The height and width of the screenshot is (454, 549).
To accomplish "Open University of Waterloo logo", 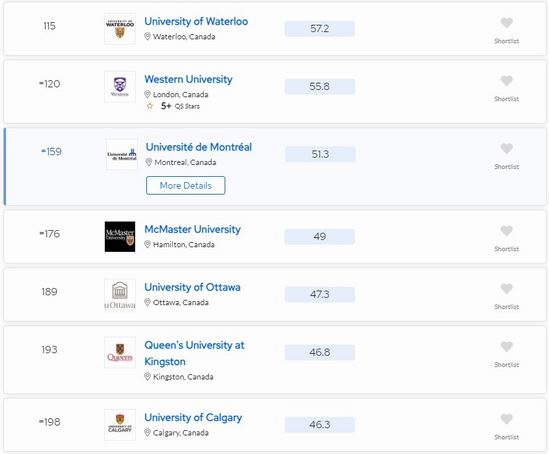I will pyautogui.click(x=120, y=29).
